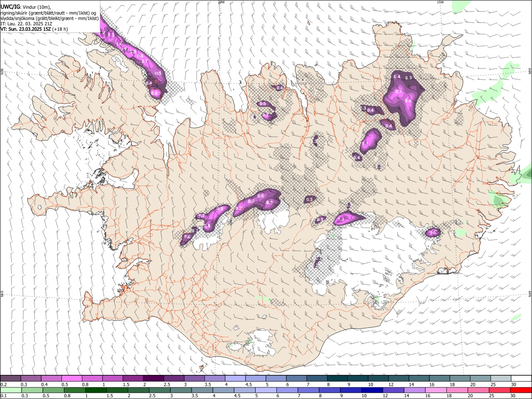The width and height of the screenshot is (532, 399).
Task: Select the white swatch after 30 in snow legend
Action: pyautogui.click(x=521, y=378)
